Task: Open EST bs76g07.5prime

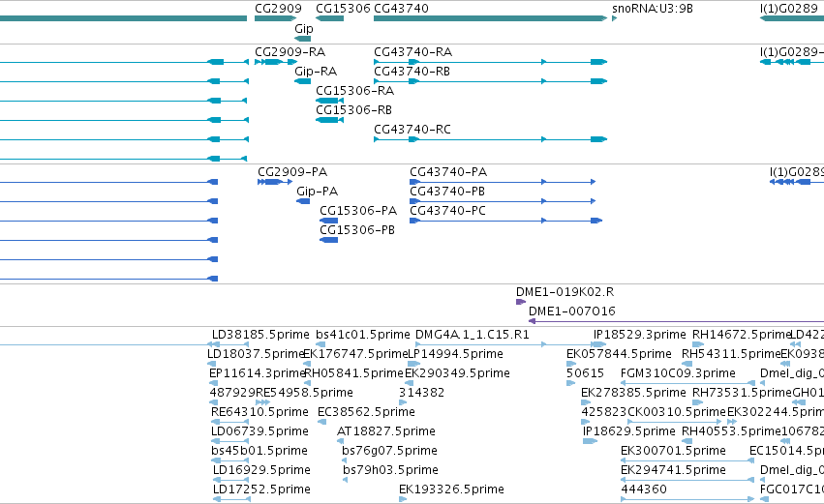Action: tap(389, 452)
